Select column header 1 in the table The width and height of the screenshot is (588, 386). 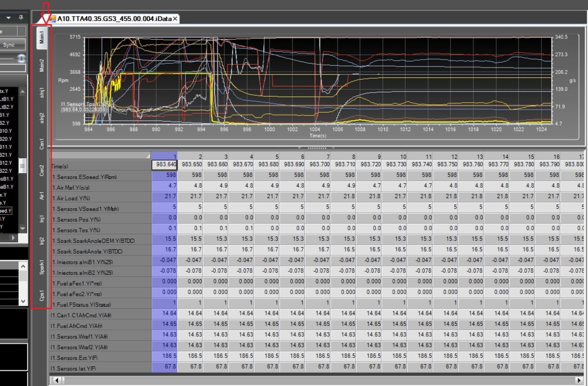164,156
